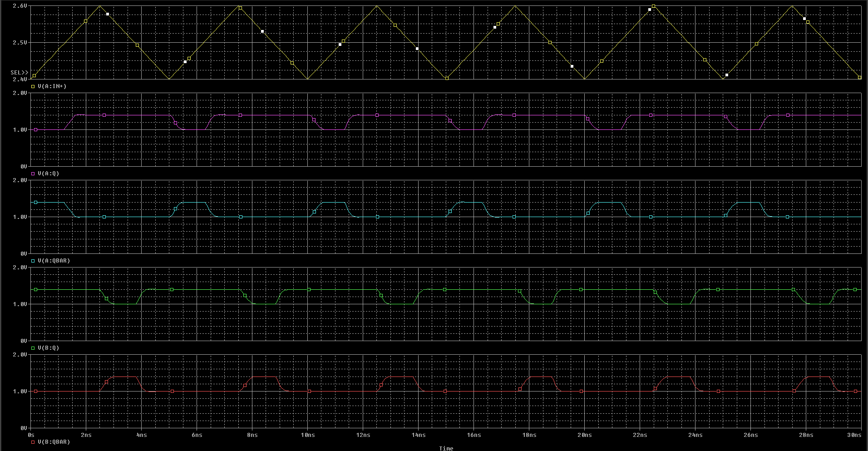The height and width of the screenshot is (451, 868).
Task: Click the 0V label of the red-trace plot
Action: tap(24, 428)
